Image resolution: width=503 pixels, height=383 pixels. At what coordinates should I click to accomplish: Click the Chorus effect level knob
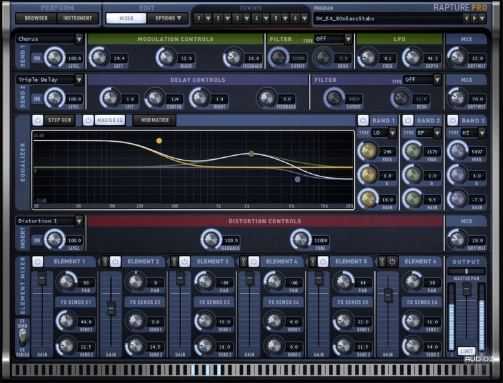point(55,58)
